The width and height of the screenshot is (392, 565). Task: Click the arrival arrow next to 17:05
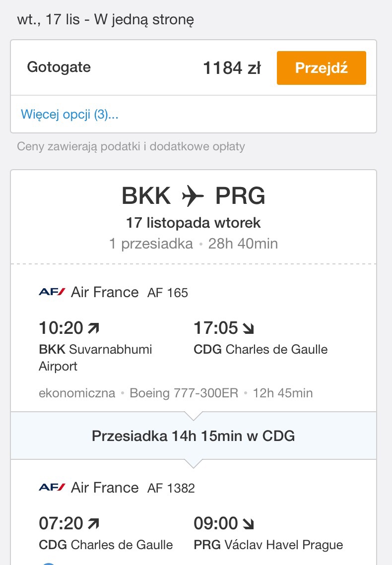[248, 328]
